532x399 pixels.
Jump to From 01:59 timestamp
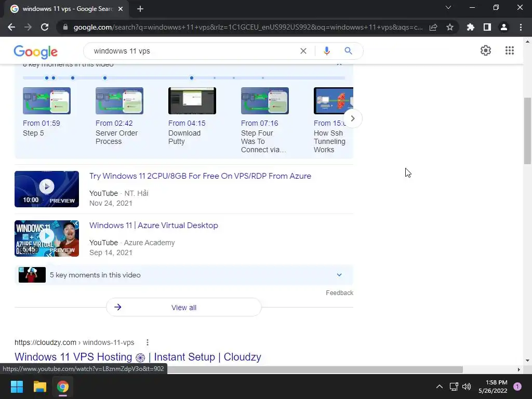point(42,123)
